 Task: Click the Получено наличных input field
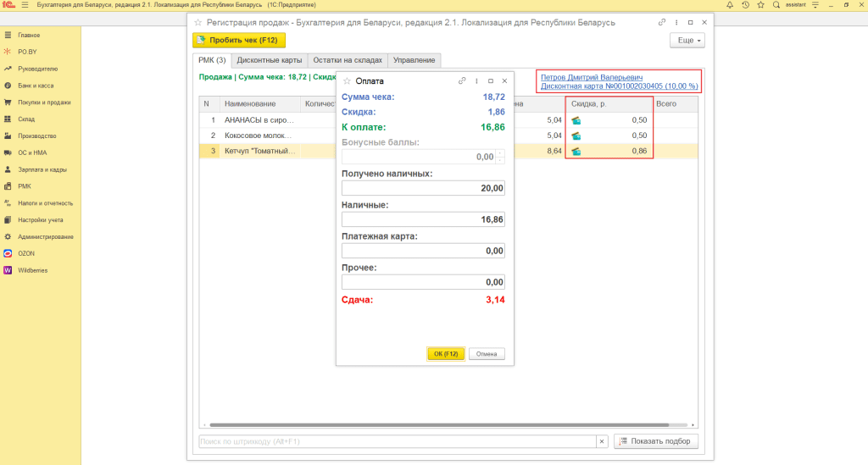click(x=423, y=188)
